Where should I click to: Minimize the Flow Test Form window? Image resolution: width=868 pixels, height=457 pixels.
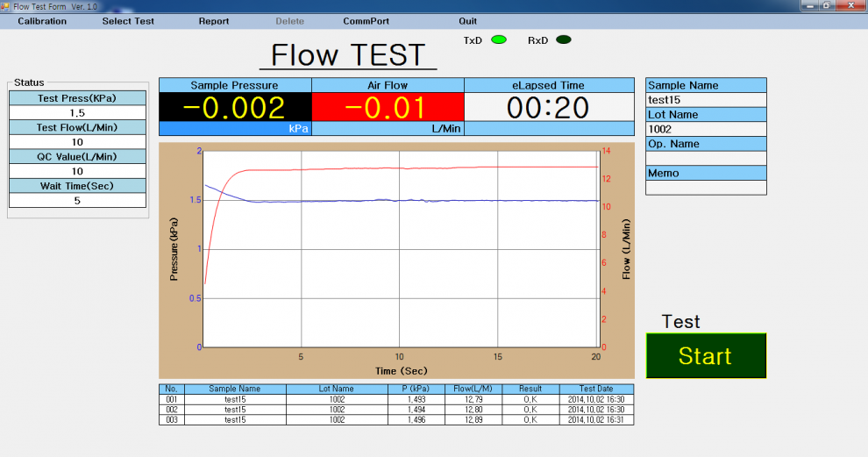(810, 5)
